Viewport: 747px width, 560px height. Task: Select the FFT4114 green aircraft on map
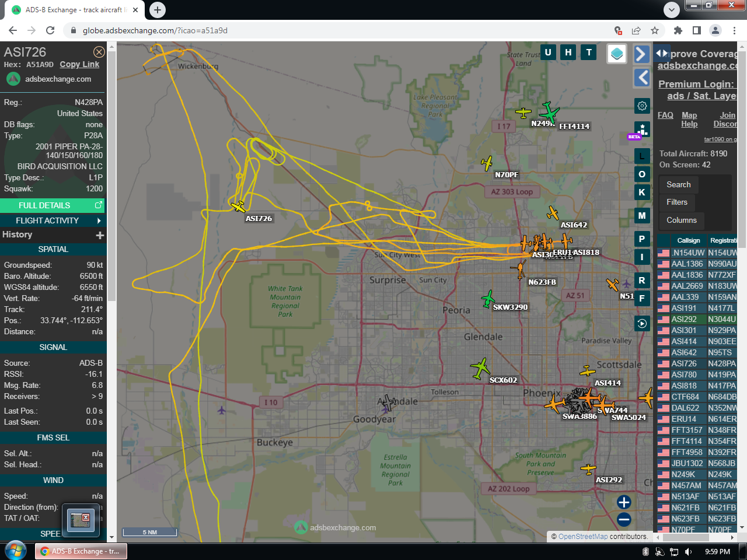click(549, 113)
